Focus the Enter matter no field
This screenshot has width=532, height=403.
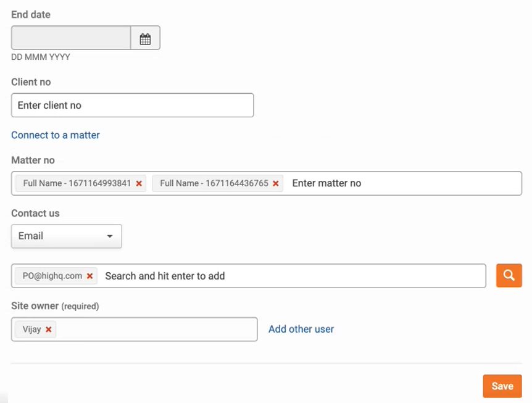[404, 183]
